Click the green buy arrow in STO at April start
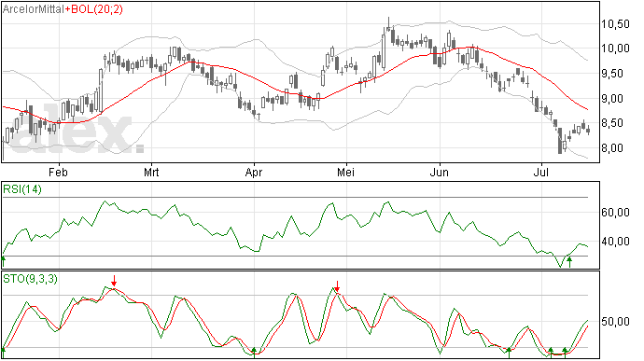 pos(254,353)
